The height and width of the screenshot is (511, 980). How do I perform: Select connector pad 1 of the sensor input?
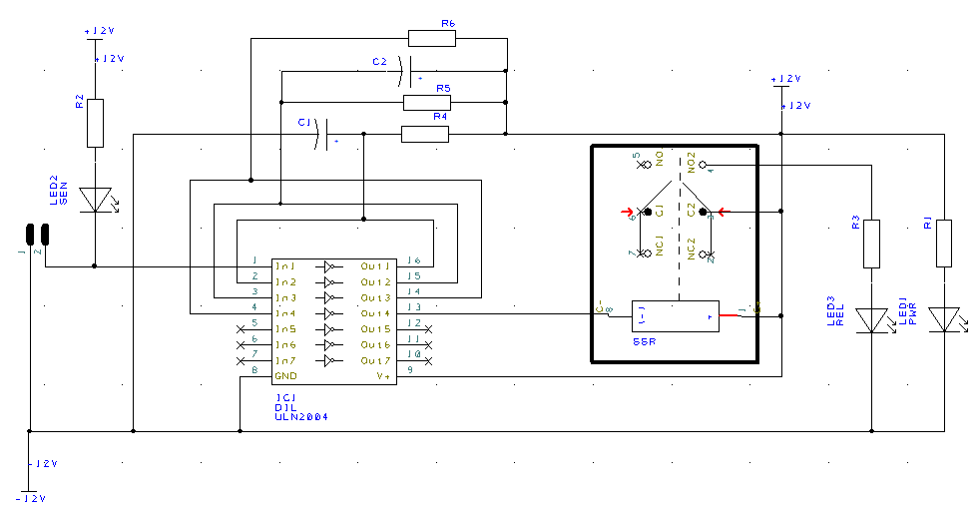point(30,235)
